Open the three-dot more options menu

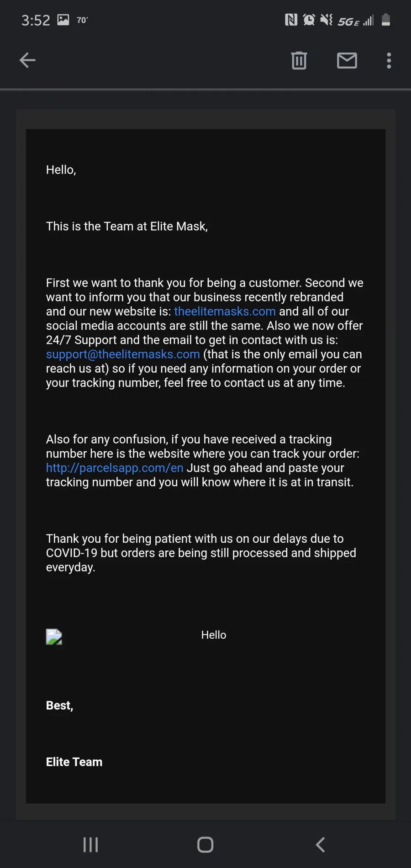click(389, 60)
